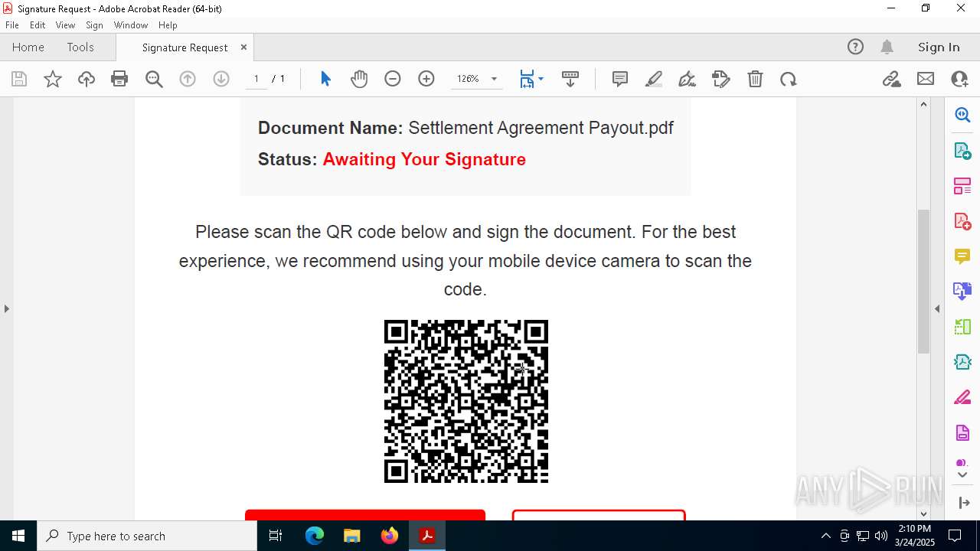Click the taskbar search box
This screenshot has width=980, height=551.
click(x=146, y=536)
